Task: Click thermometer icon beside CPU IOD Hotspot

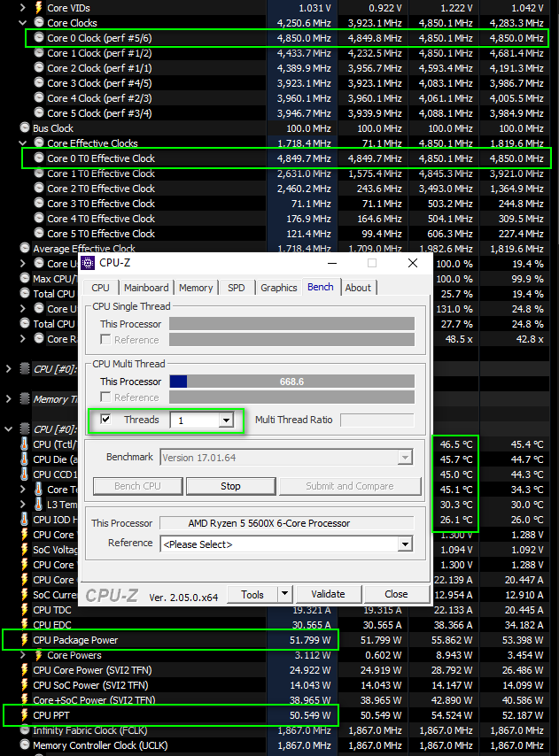Action: click(25, 519)
